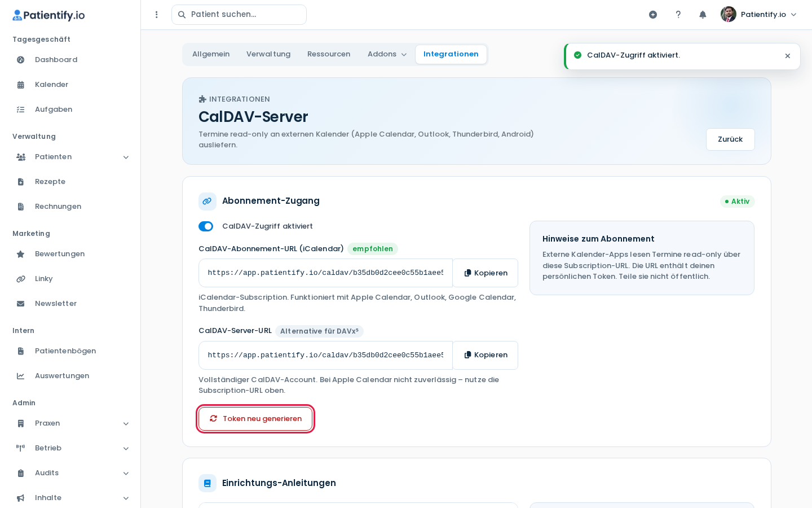
Task: Click the Patient suchen search field
Action: pyautogui.click(x=239, y=15)
